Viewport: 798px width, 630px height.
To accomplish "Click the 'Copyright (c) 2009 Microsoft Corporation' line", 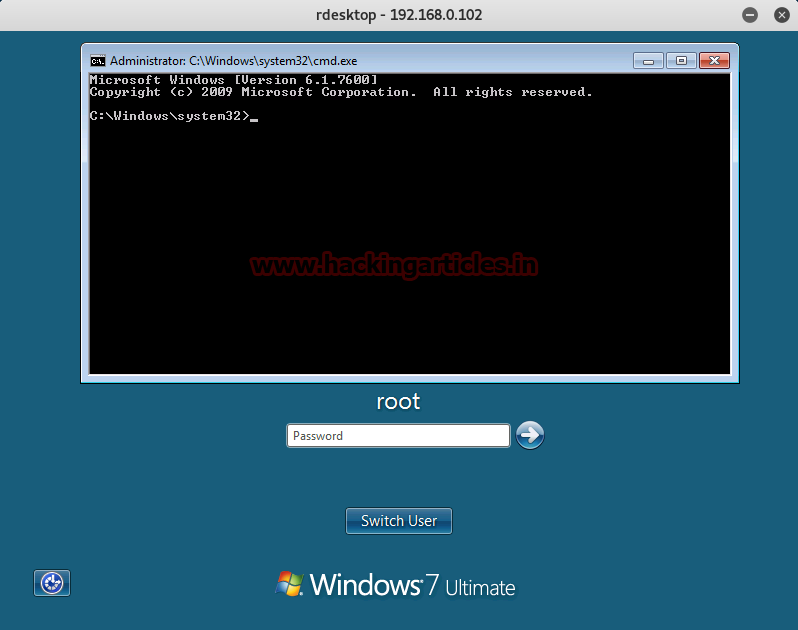I will (341, 92).
